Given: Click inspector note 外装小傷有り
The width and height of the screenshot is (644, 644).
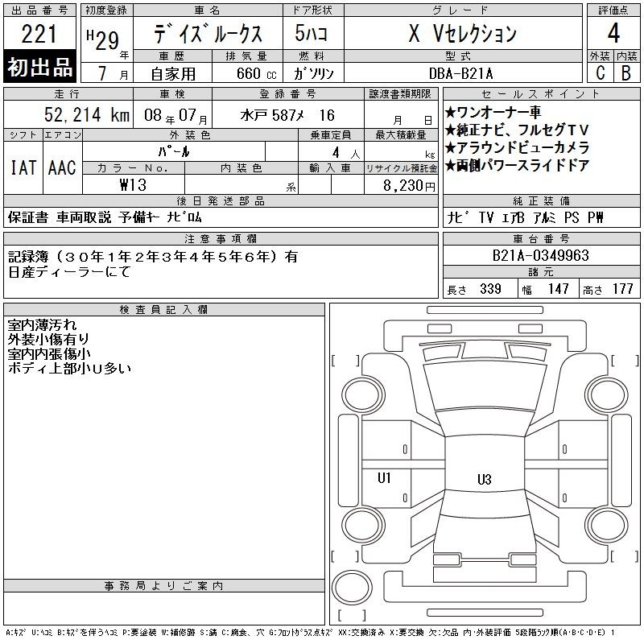Looking at the screenshot, I should pos(48,339).
